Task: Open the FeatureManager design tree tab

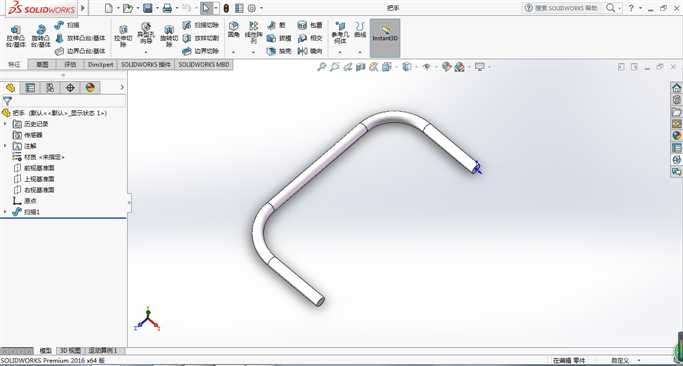Action: tap(10, 88)
